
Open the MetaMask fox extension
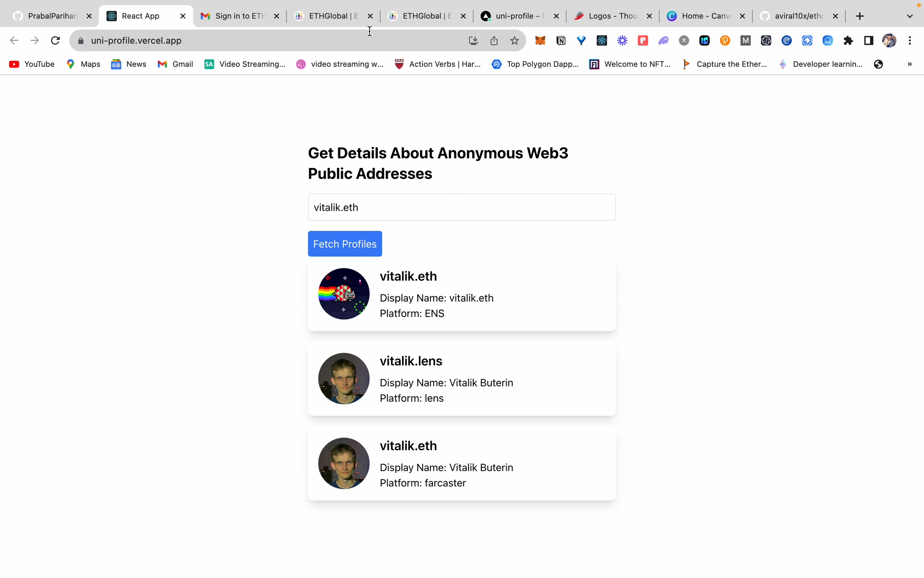coord(540,41)
